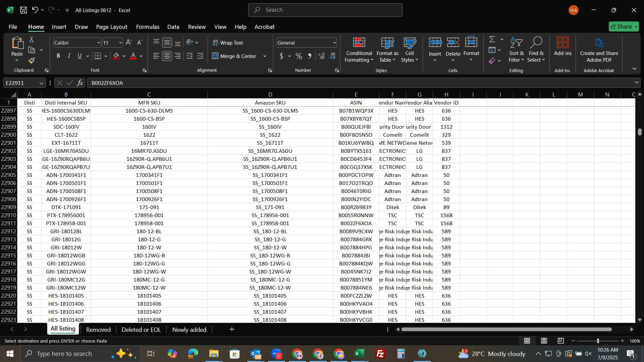Toggle Bold formatting

58,56
